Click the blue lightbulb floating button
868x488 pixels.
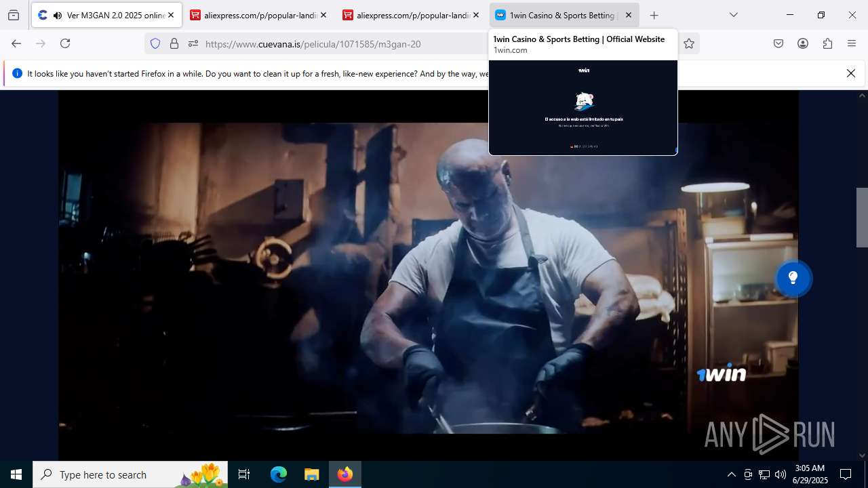click(793, 278)
